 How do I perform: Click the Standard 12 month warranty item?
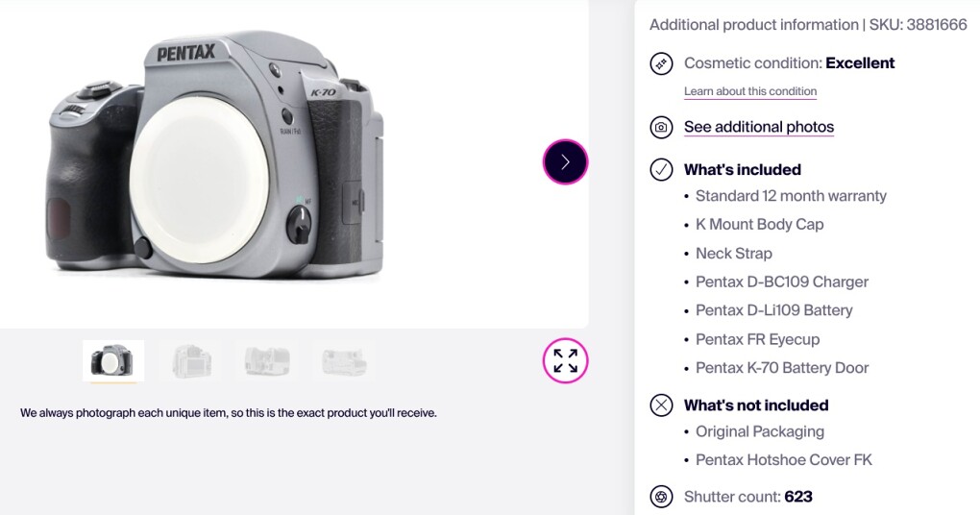(x=792, y=196)
